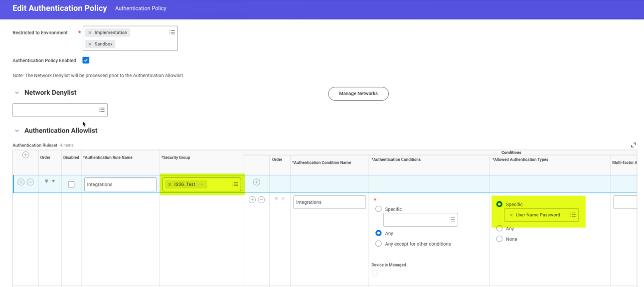This screenshot has height=287, width=644.
Task: Edit the Authentication Condition Name field
Action: click(x=329, y=202)
